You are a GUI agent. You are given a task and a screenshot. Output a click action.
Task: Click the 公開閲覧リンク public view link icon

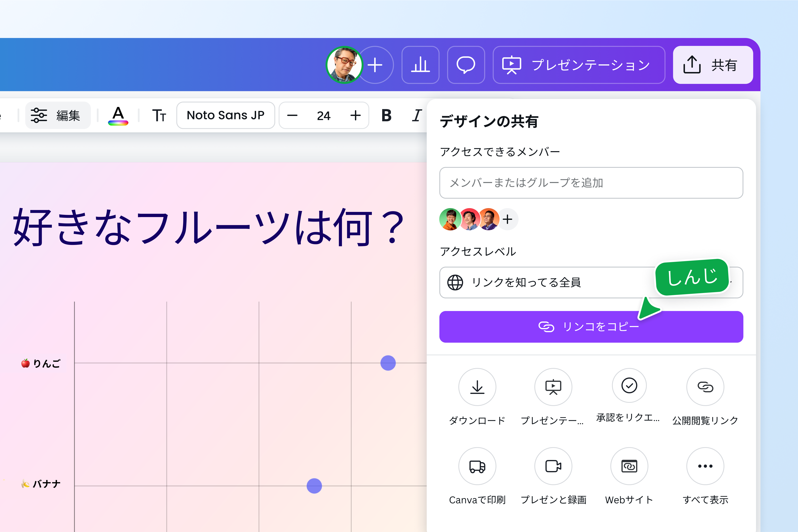pyautogui.click(x=705, y=387)
